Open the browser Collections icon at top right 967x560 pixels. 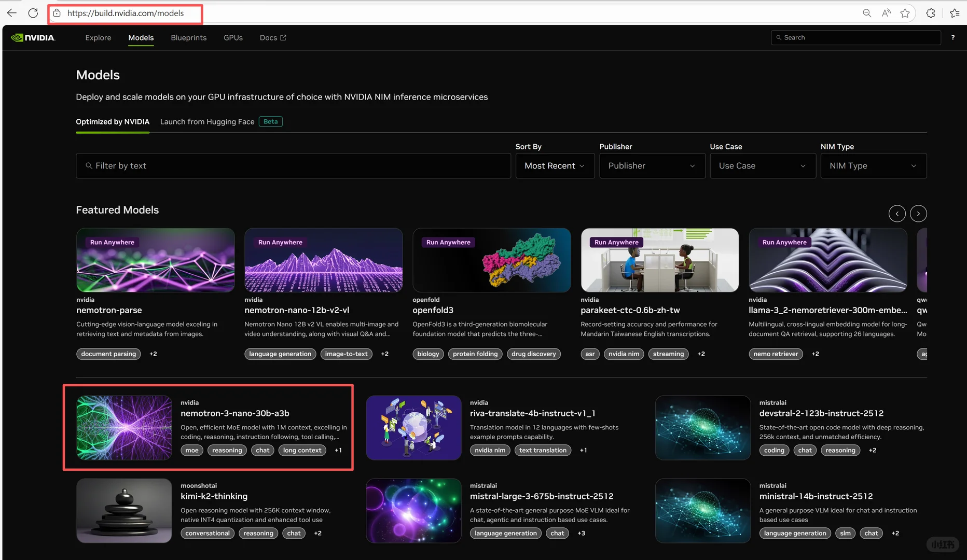coord(955,13)
